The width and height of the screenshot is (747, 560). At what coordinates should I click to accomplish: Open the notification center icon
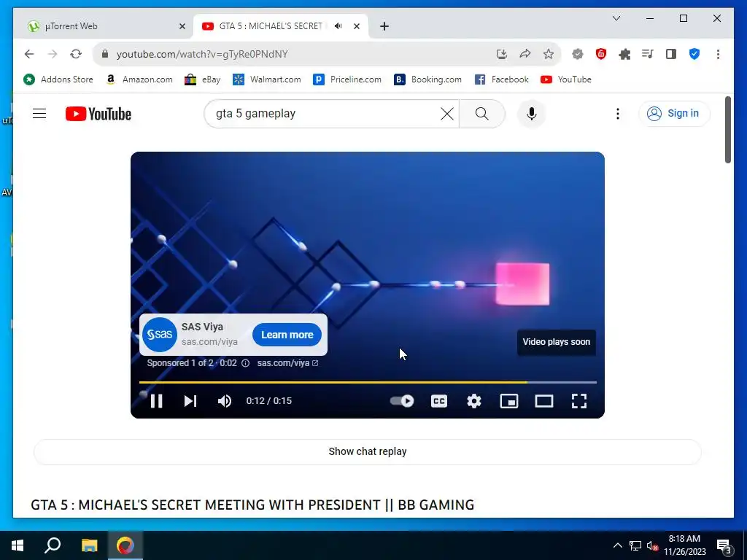pyautogui.click(x=724, y=546)
